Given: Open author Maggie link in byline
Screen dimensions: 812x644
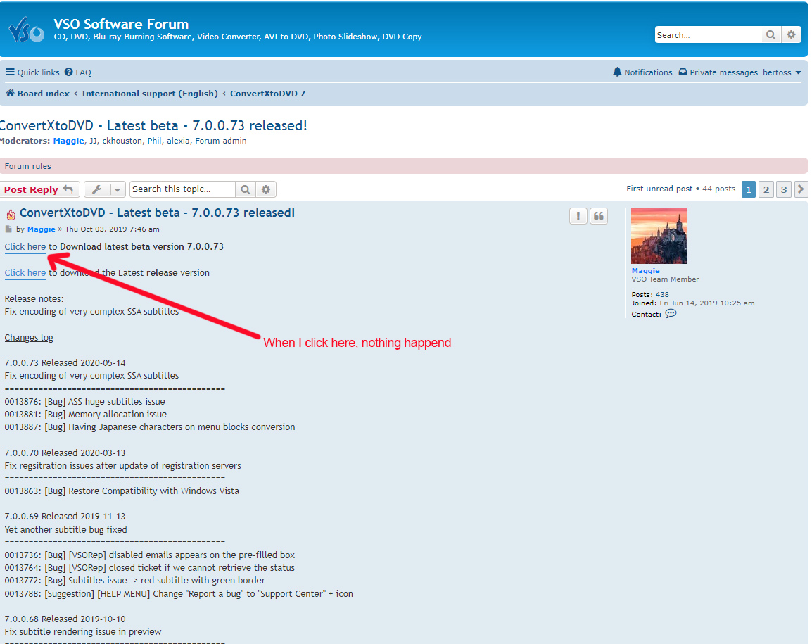Looking at the screenshot, I should [42, 229].
